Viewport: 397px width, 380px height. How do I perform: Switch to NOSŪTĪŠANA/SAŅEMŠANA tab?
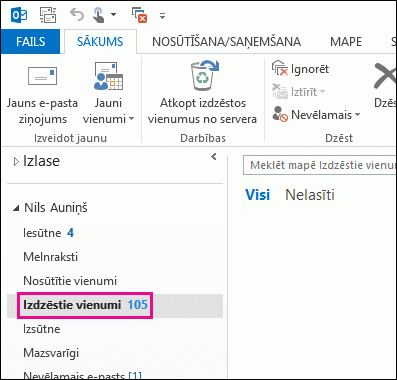(226, 42)
